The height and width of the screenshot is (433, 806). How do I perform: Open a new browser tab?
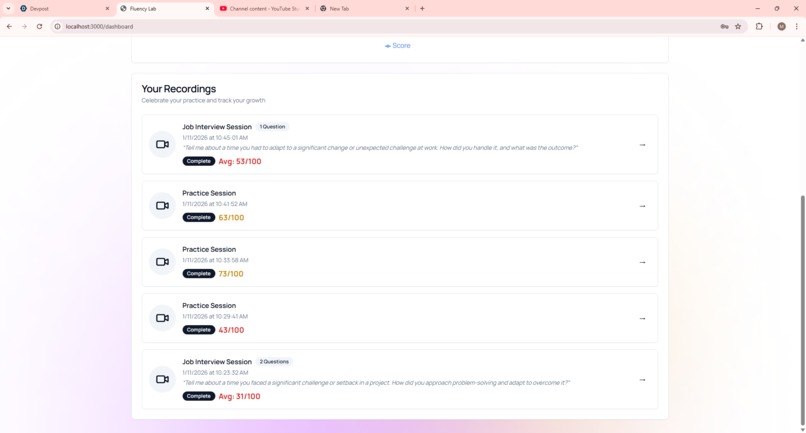coord(422,8)
